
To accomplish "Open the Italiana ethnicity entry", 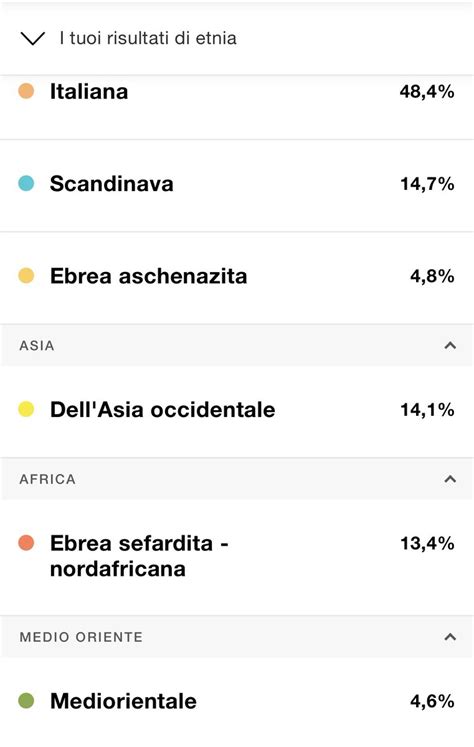I will 237,107.
